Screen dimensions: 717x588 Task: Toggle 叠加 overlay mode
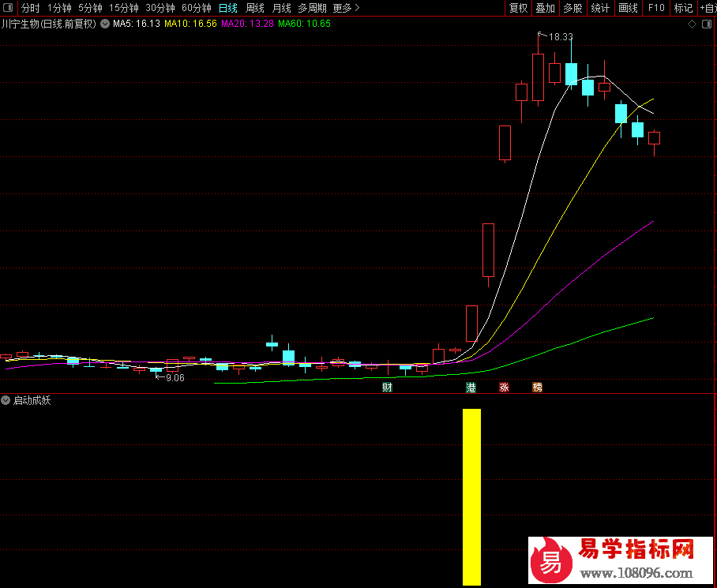click(x=545, y=8)
